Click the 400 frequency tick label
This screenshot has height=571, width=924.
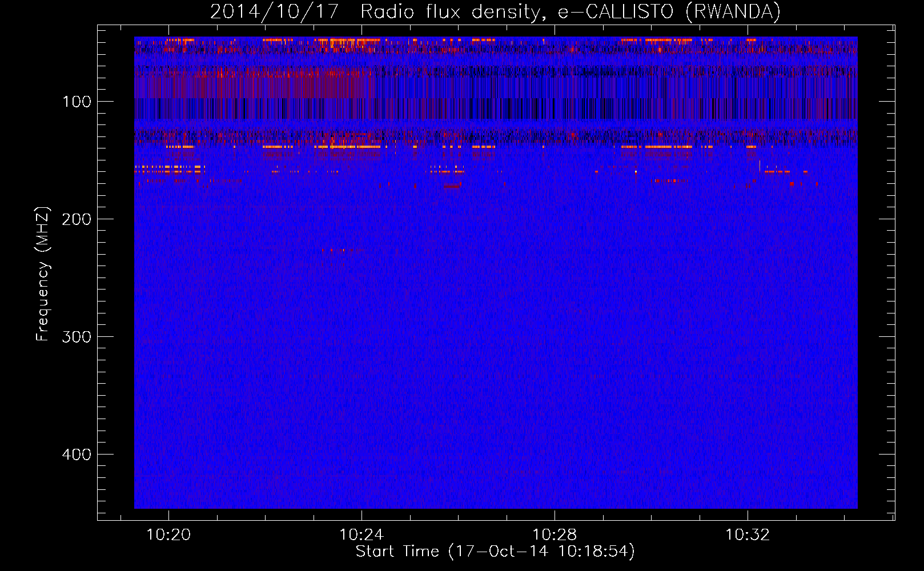(77, 455)
